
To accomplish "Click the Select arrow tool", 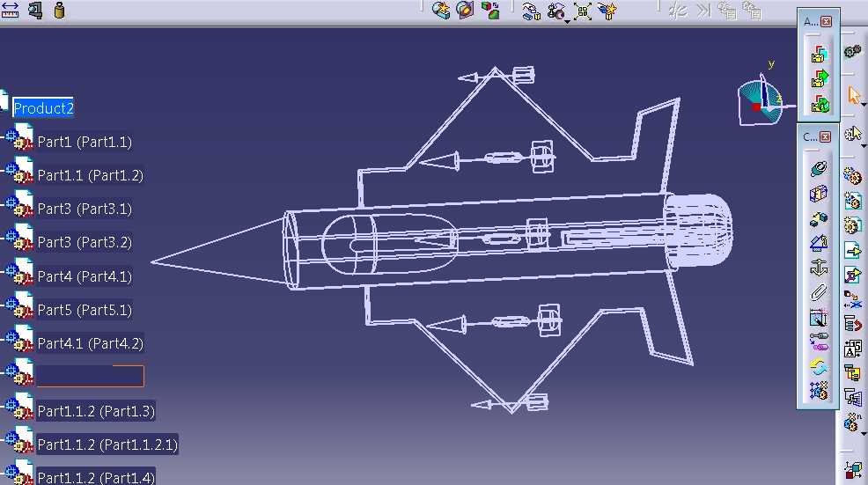I will click(853, 95).
